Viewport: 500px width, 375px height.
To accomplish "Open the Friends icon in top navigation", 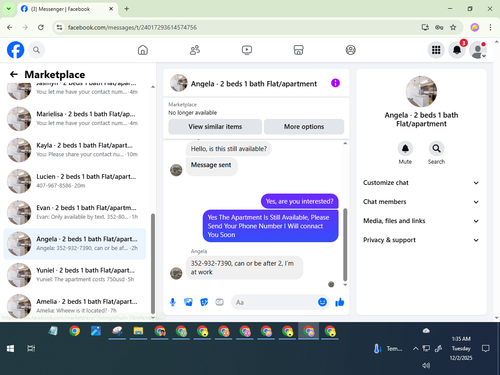I will pos(195,50).
